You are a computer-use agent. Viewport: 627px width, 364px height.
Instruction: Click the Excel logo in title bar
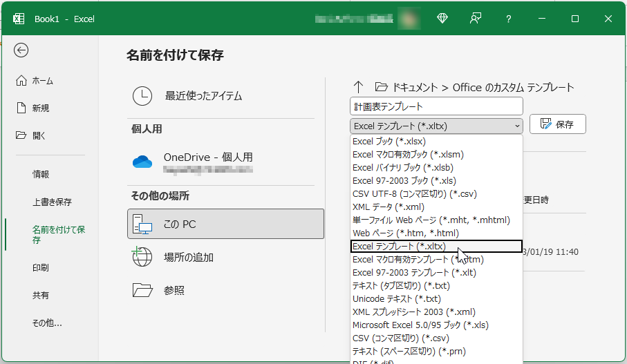tap(19, 19)
